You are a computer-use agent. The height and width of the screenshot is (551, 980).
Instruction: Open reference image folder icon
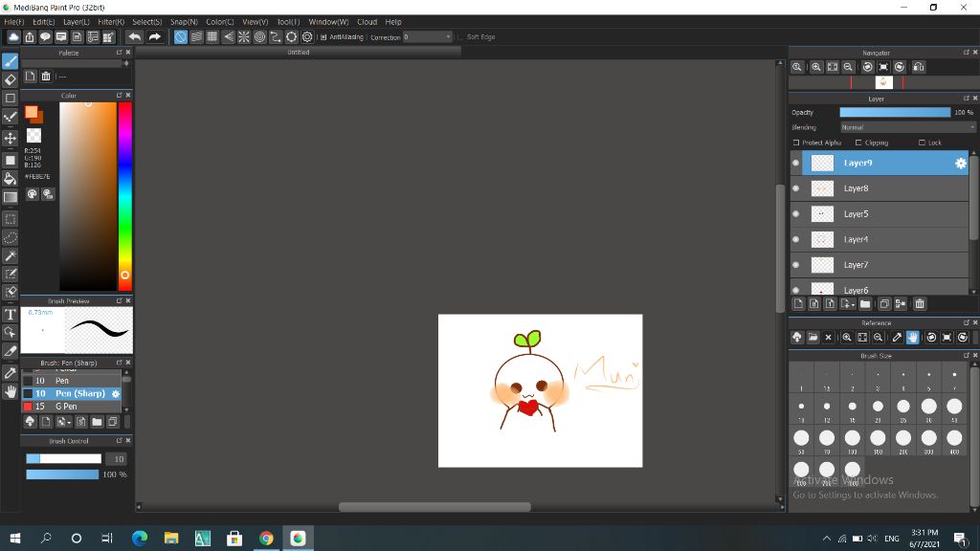813,338
